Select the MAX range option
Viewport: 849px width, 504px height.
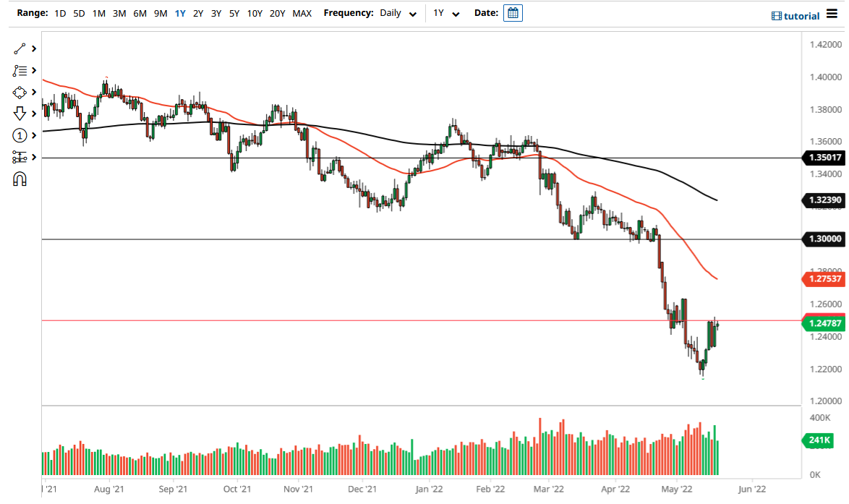click(x=302, y=13)
